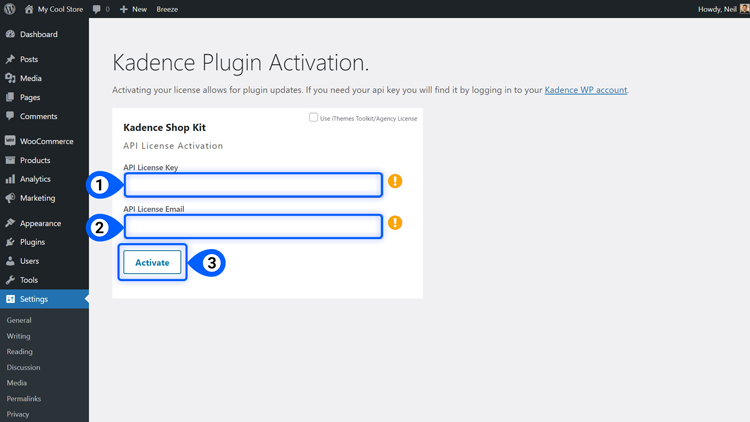Click the Posts pushpin icon
The width and height of the screenshot is (750, 422).
pos(10,59)
